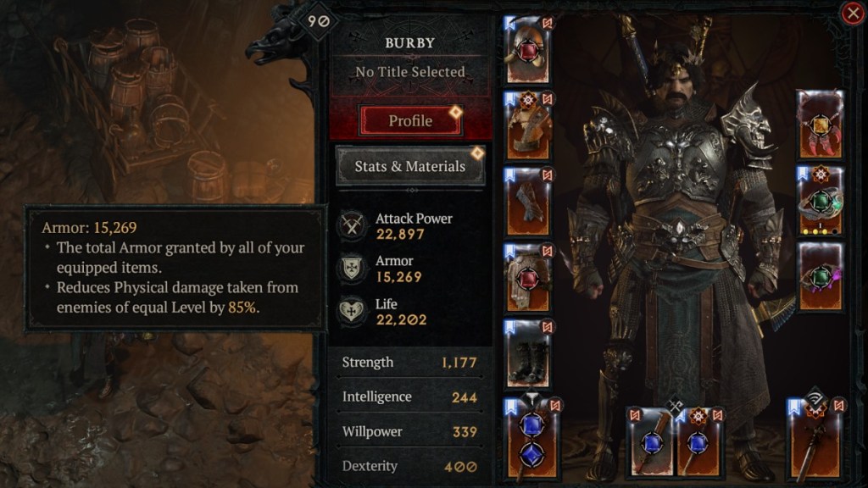Click the Life heart icon

[352, 311]
